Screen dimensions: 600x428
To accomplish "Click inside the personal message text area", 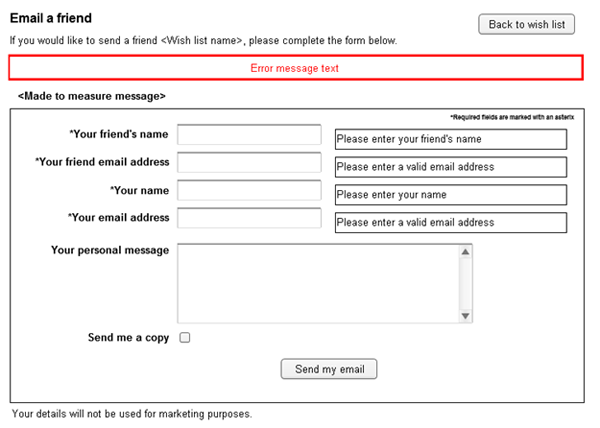I will point(317,283).
